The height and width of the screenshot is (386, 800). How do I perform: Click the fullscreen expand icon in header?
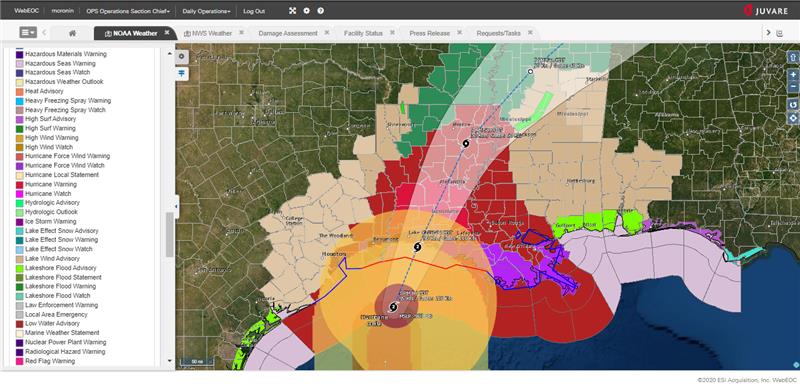[292, 11]
